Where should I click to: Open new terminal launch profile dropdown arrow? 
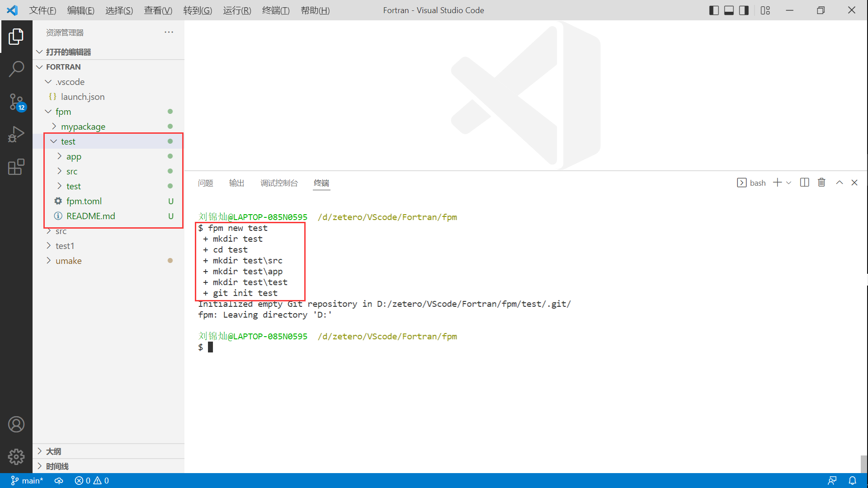click(789, 183)
